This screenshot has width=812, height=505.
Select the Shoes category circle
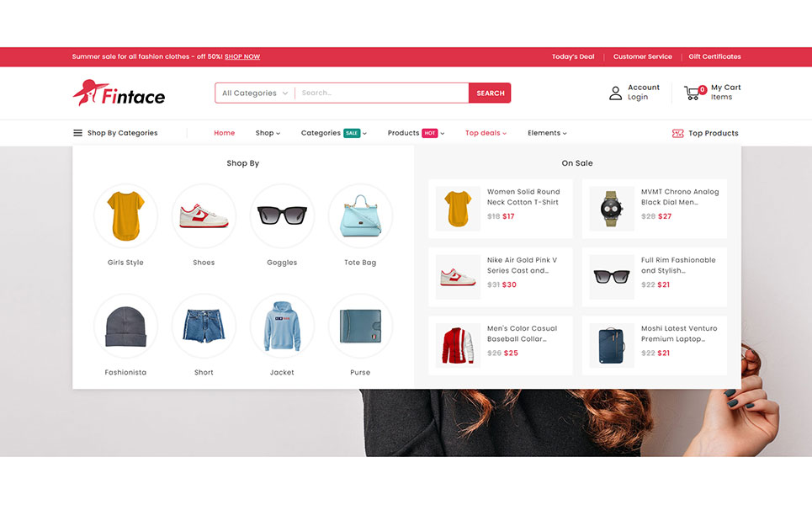204,215
